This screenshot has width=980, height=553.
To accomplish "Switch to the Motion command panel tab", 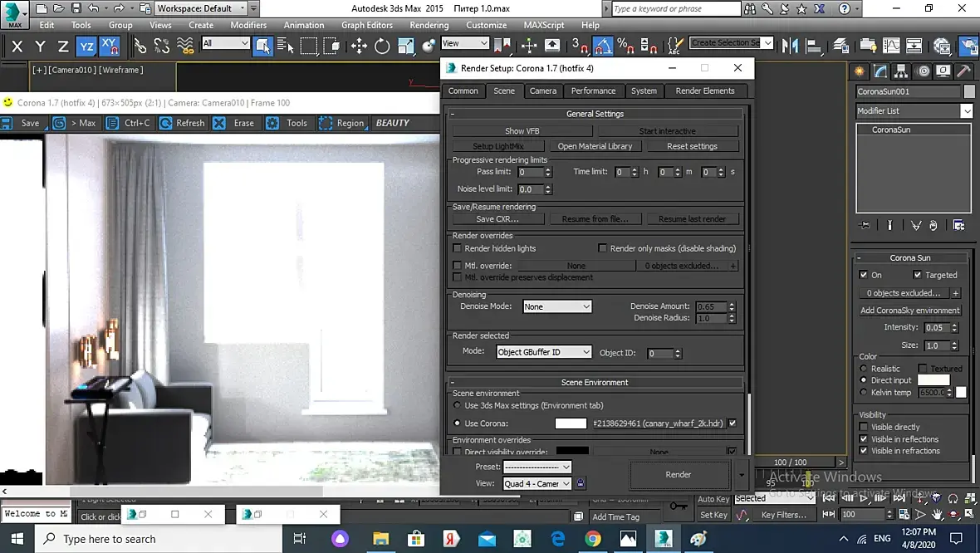I will (x=924, y=71).
